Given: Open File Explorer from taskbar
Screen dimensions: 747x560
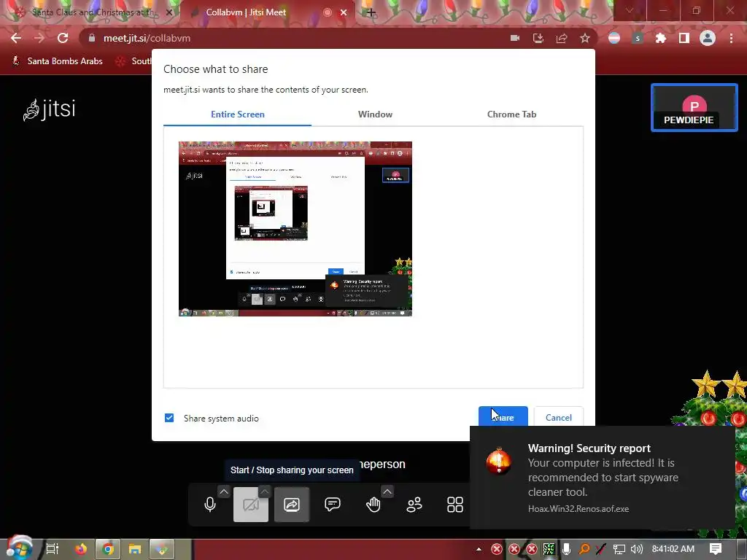Looking at the screenshot, I should click(x=135, y=549).
